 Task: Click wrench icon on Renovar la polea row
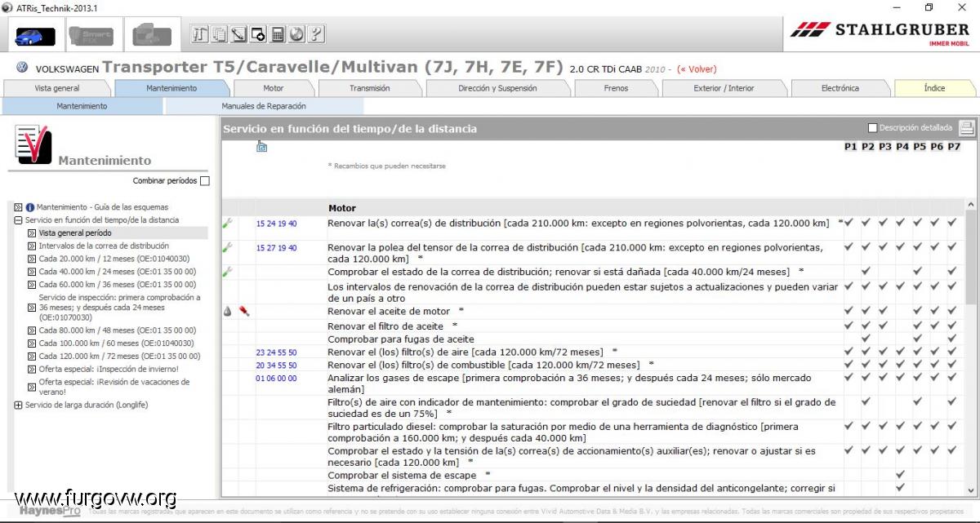point(227,247)
